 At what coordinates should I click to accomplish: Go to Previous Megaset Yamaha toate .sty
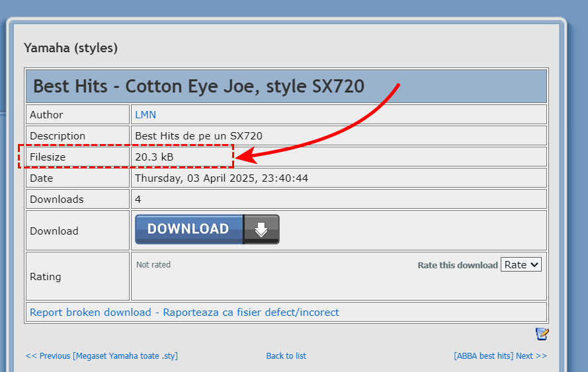pos(102,355)
